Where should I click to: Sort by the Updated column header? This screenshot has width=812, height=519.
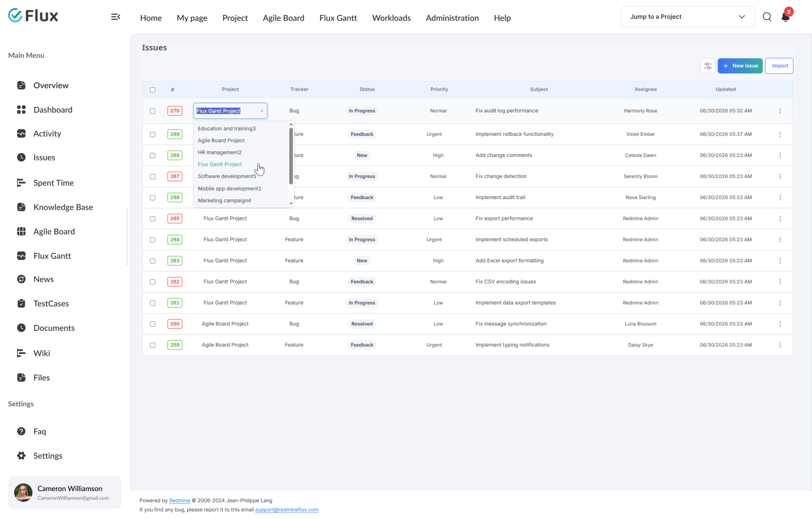725,89
